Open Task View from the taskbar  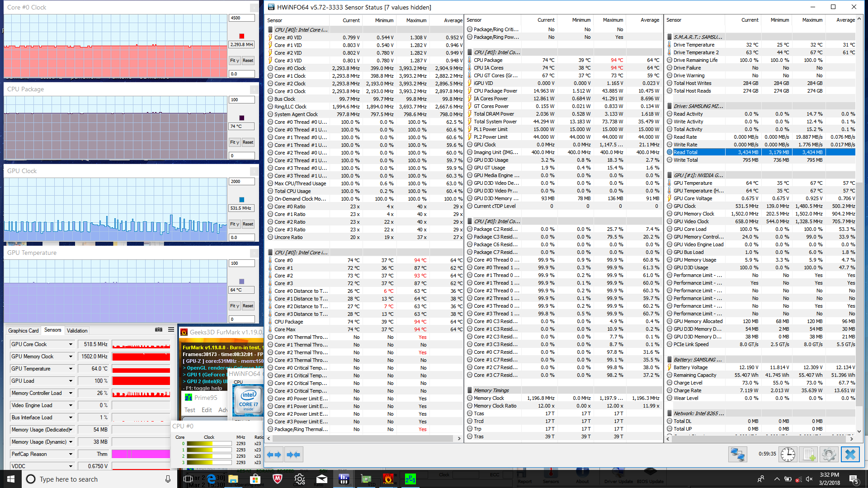[188, 479]
